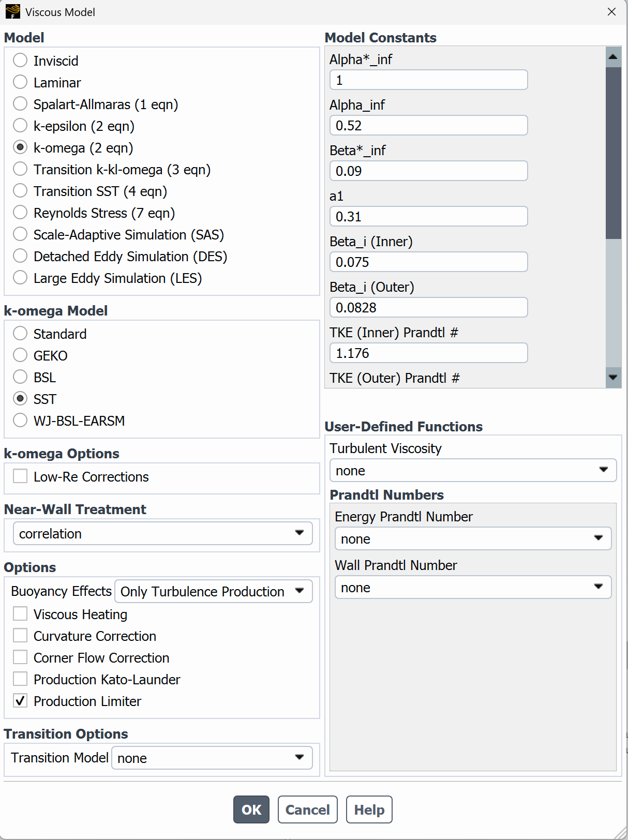Viewport: 628px width, 840px height.
Task: Open Buoyancy Effects dropdown
Action: coord(213,591)
